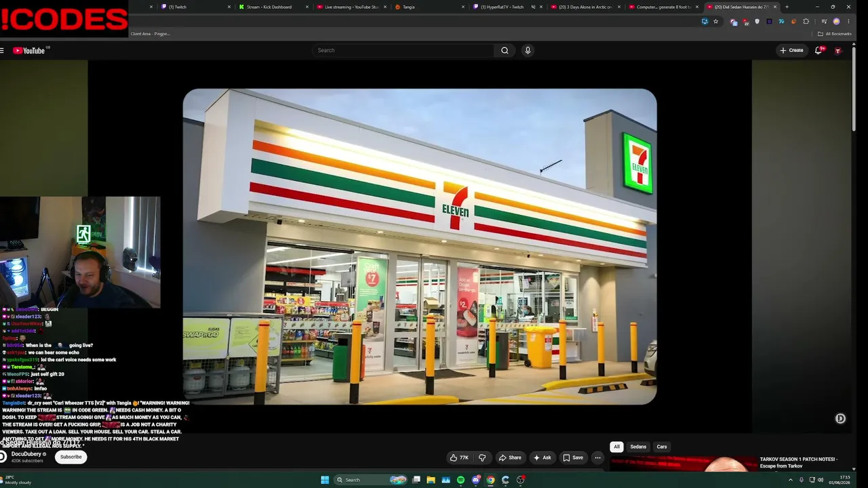Close the active Sedan Hussein YouTube tab

[774, 7]
